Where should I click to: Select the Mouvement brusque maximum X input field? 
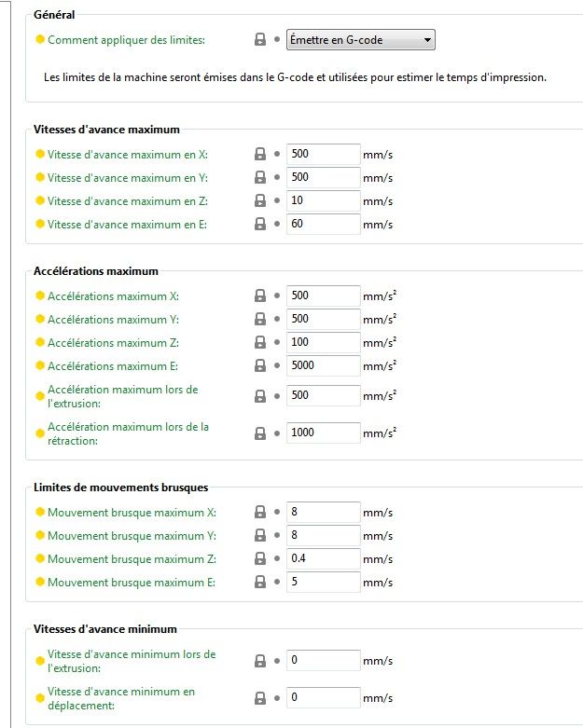click(x=323, y=513)
